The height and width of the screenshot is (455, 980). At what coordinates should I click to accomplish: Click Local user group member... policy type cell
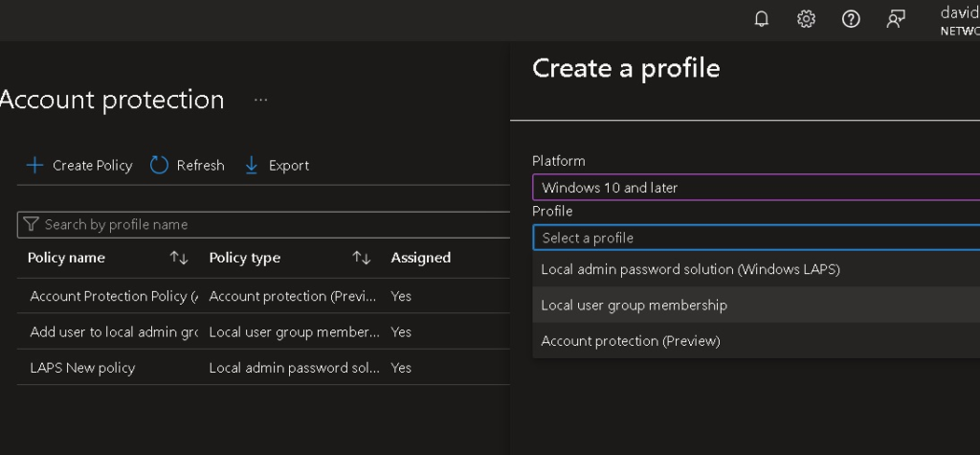point(295,331)
